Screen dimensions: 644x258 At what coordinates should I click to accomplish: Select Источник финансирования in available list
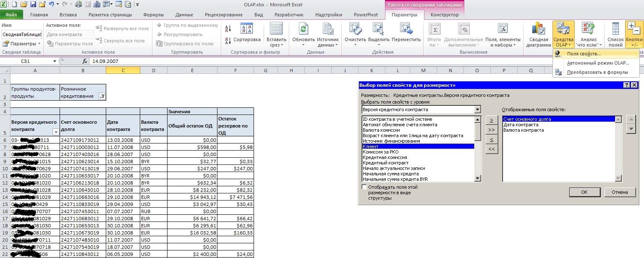coord(418,141)
